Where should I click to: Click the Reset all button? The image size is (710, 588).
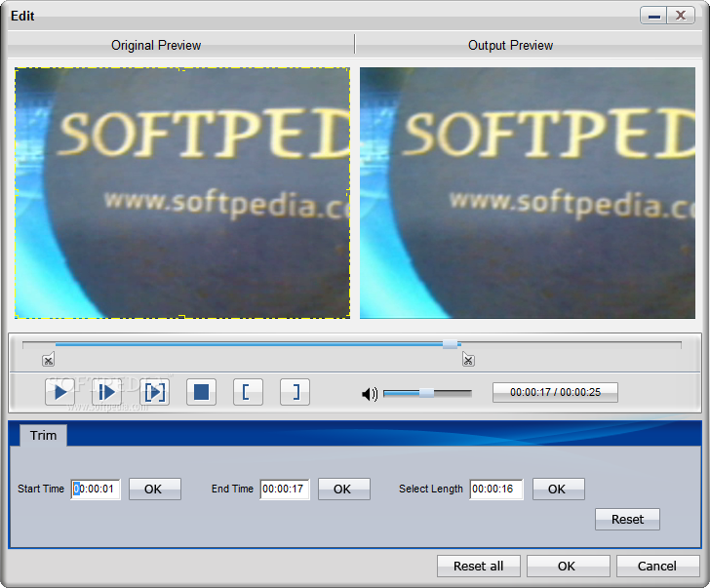point(479,567)
